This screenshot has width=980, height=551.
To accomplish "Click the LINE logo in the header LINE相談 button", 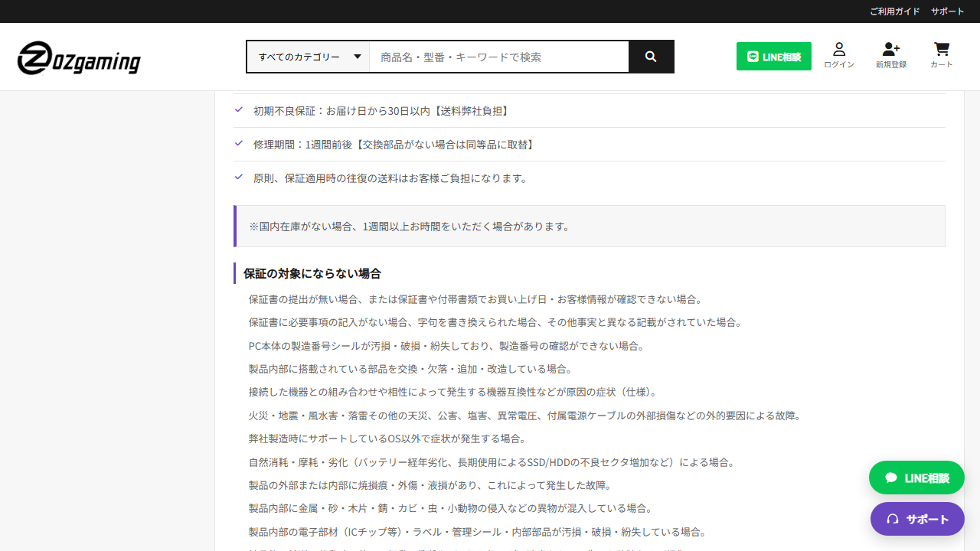I will pyautogui.click(x=753, y=57).
